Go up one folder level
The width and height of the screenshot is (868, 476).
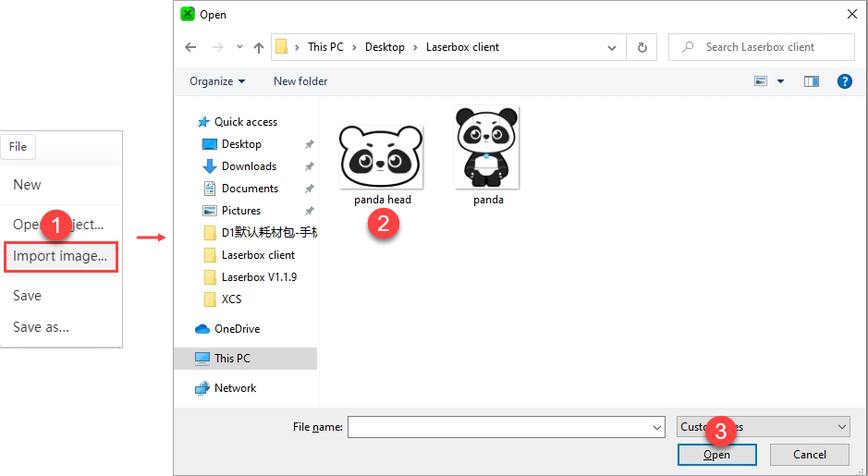(x=259, y=48)
